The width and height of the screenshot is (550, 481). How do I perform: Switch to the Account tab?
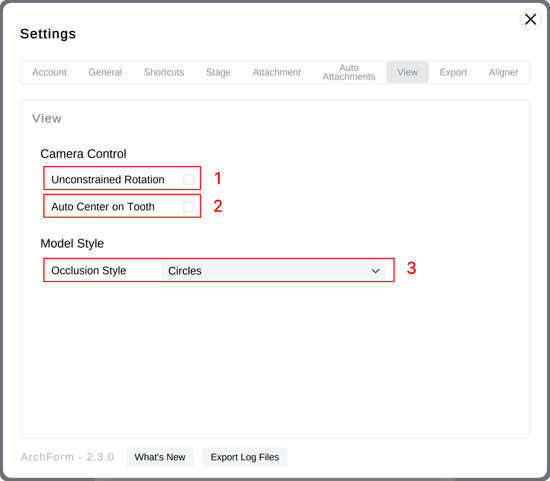pos(49,72)
